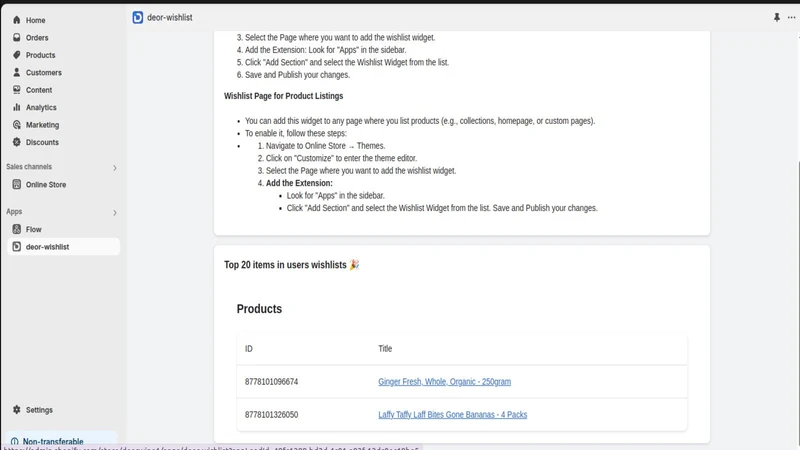
Task: Pin the app using the pin icon
Action: coord(777,17)
